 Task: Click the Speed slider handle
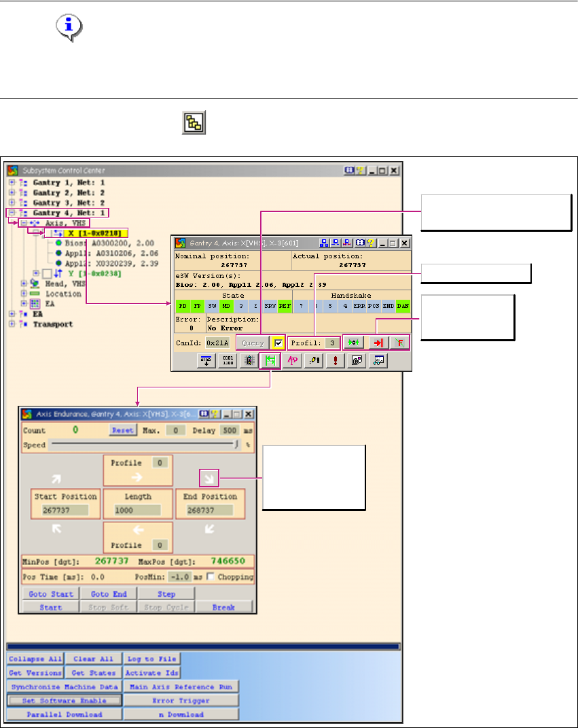tap(236, 445)
